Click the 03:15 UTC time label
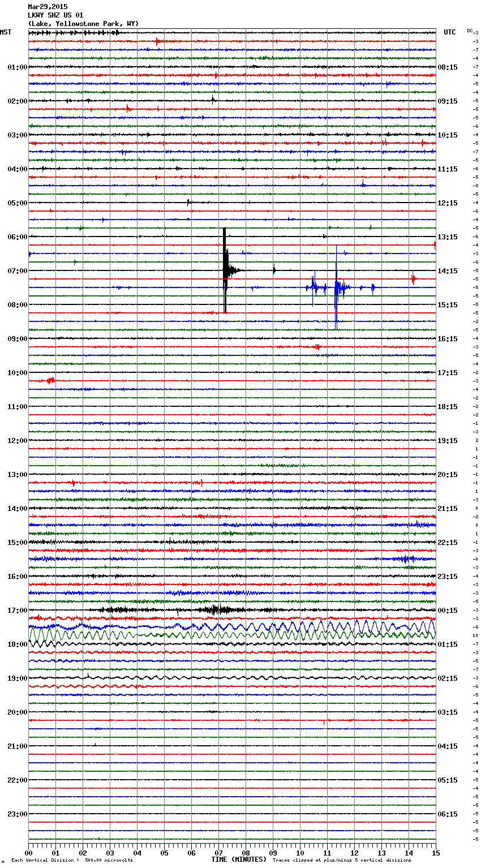Viewport: 481px width, 868px height. point(448,712)
